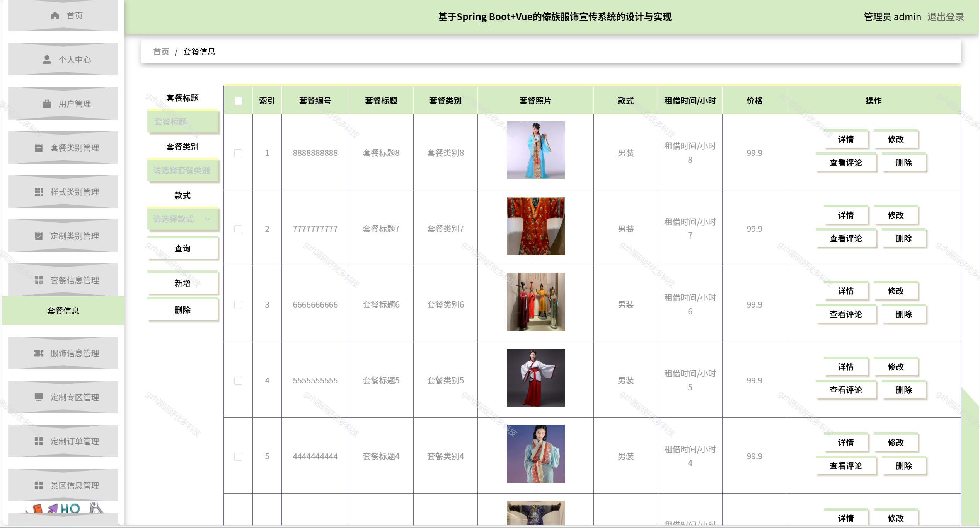The image size is (980, 528).
Task: Open the photo thumbnail for 套餐标题4
Action: [x=535, y=454]
